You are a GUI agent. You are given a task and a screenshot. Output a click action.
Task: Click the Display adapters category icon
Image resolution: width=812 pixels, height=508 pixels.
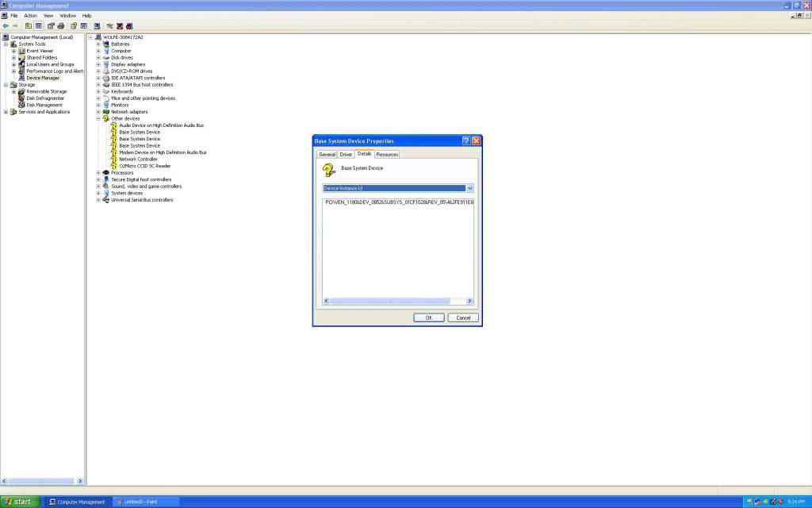pyautogui.click(x=106, y=64)
